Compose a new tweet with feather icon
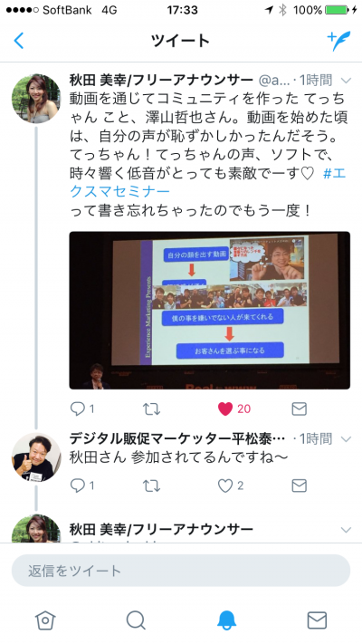This screenshot has width=362, height=644. coord(339,41)
